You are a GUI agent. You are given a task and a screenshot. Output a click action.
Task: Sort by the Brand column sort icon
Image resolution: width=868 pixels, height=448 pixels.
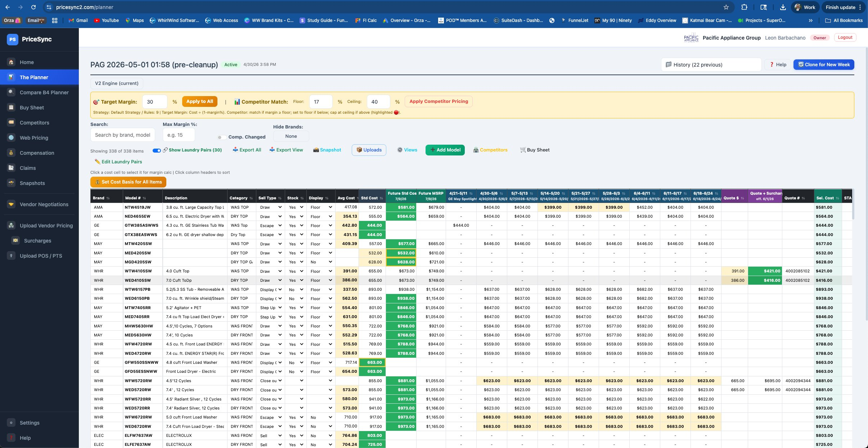(x=108, y=198)
